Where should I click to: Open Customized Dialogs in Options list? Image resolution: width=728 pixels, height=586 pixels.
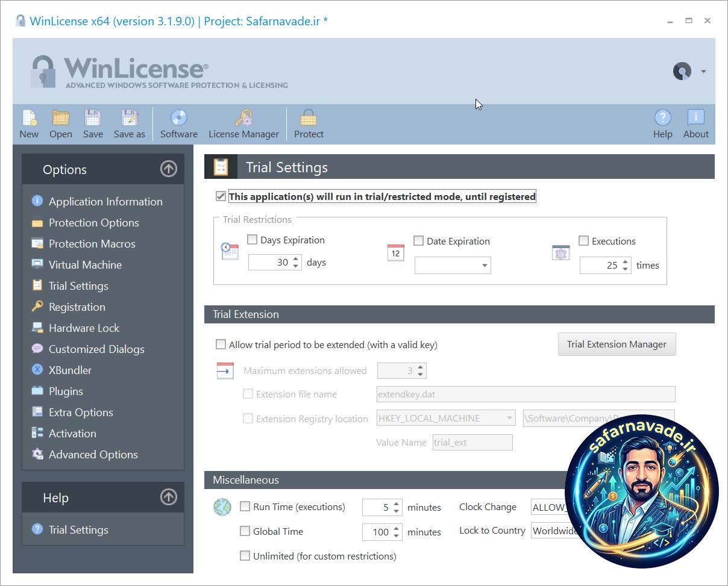point(96,349)
